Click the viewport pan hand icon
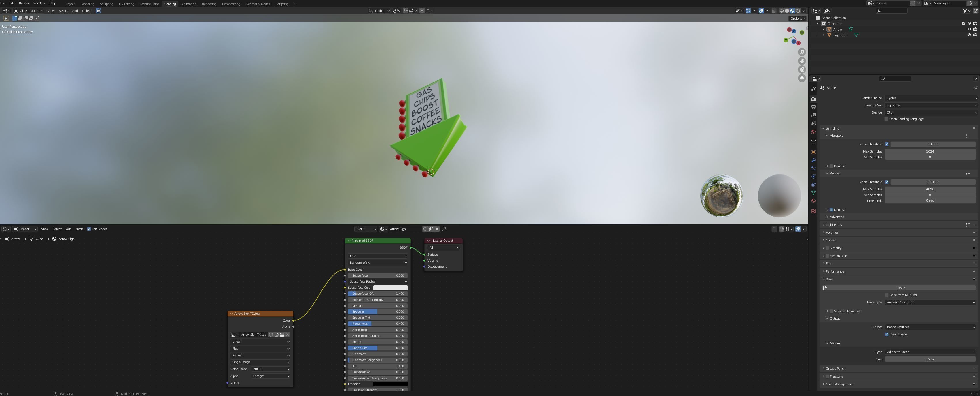Screen dimensions: 980x396 [802, 61]
